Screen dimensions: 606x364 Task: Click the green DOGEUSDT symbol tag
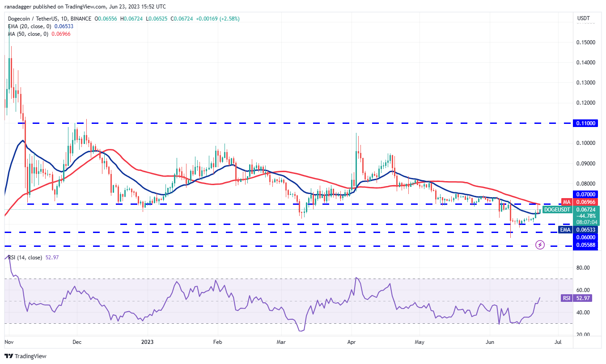(557, 210)
